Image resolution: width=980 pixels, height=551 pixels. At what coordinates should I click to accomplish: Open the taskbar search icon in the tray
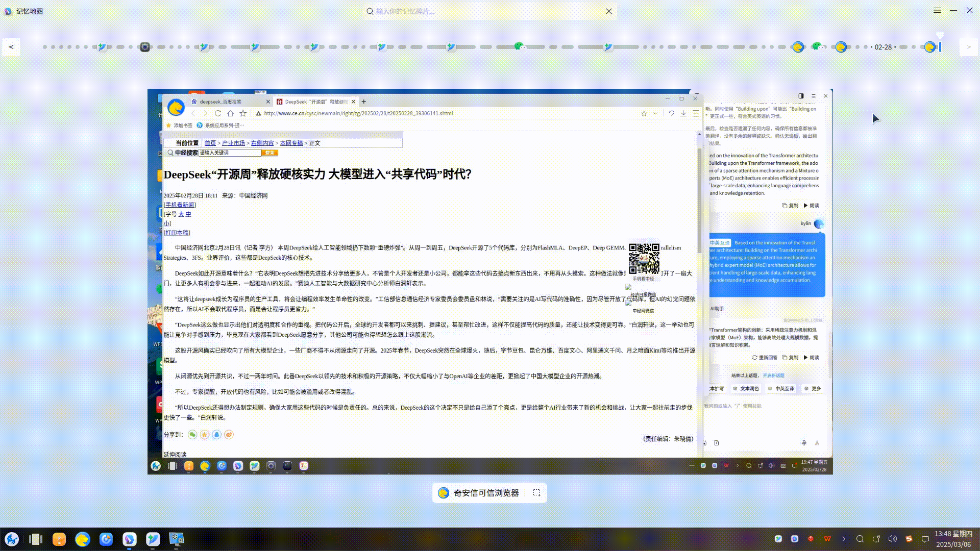[x=860, y=539]
